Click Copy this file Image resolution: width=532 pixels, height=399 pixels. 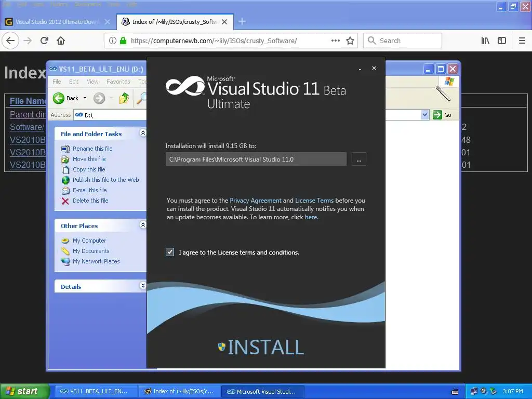tap(89, 169)
